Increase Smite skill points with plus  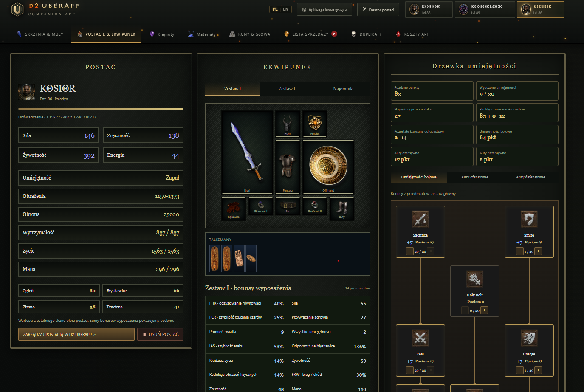538,251
